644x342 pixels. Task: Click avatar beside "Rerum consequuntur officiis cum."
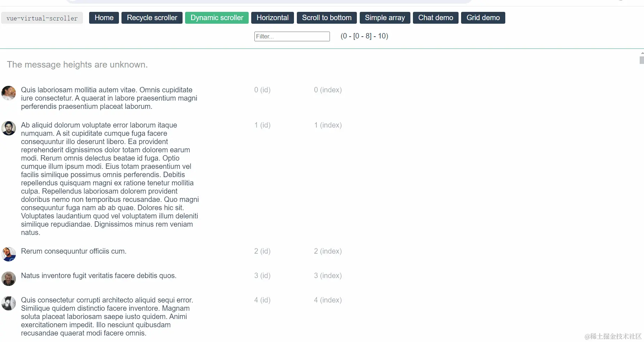click(x=9, y=254)
